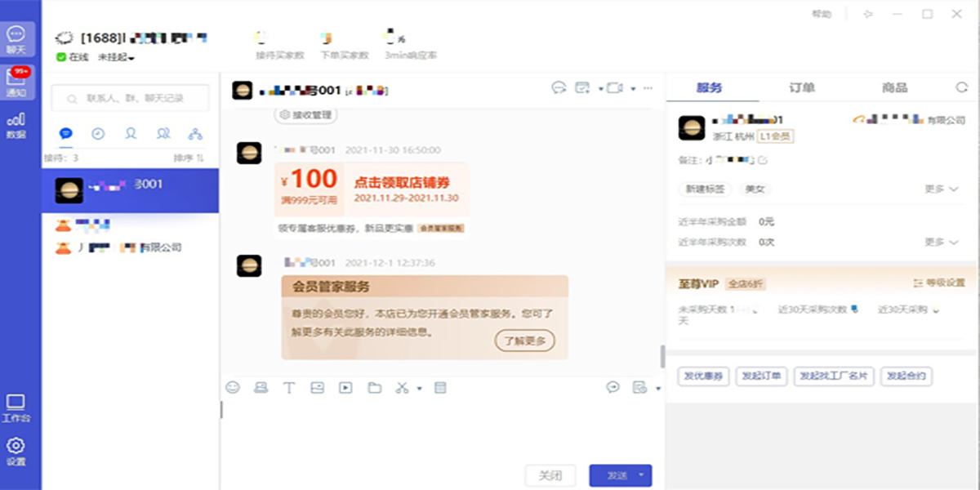
Task: Click 了解更多 in the membership service card
Action: click(x=525, y=341)
